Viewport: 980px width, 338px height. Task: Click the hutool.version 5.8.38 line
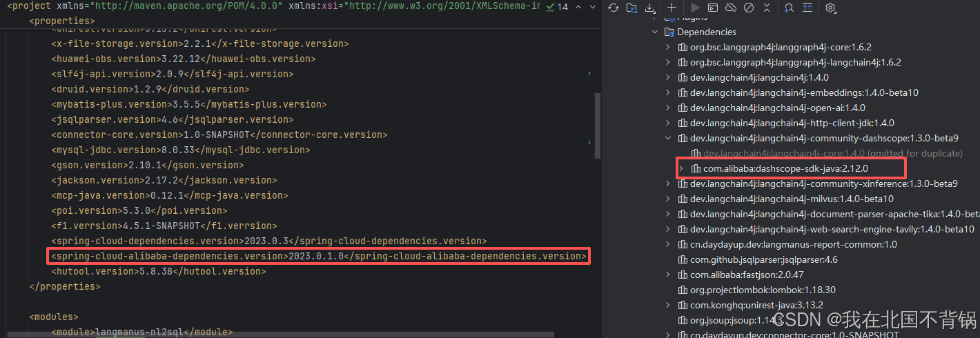[159, 271]
